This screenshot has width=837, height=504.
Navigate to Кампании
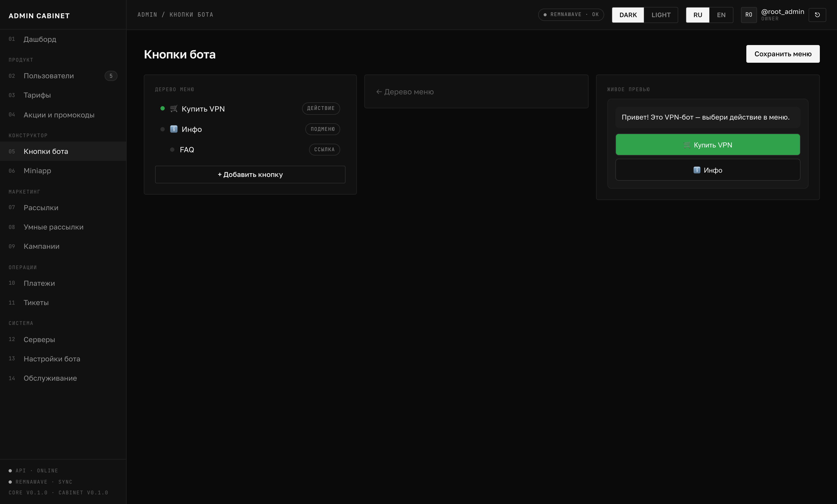pyautogui.click(x=63, y=246)
